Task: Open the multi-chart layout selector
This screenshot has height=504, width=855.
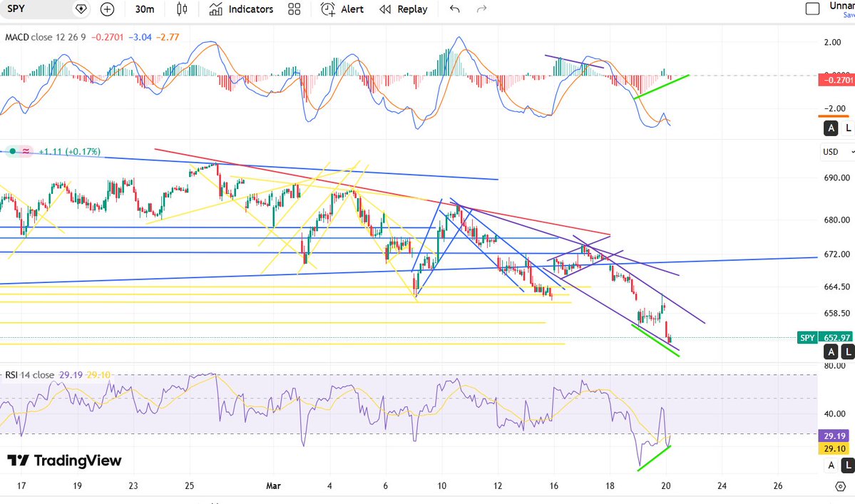Action: pos(294,9)
